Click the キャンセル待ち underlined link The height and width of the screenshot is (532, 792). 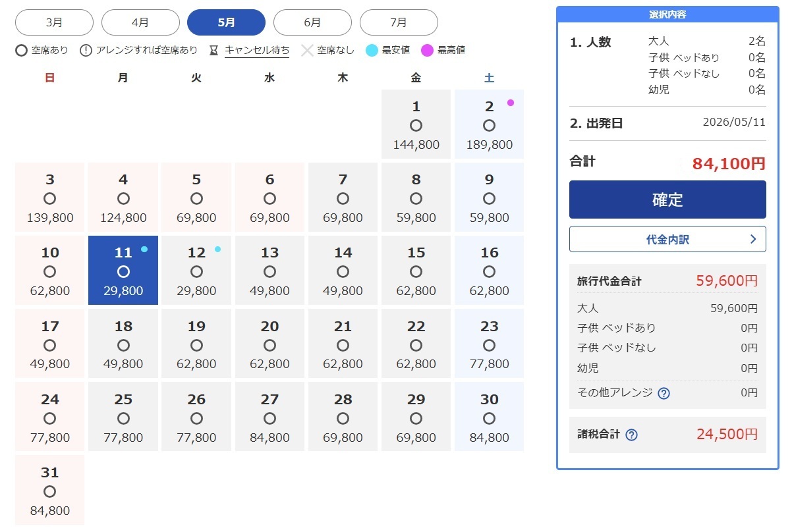[256, 51]
